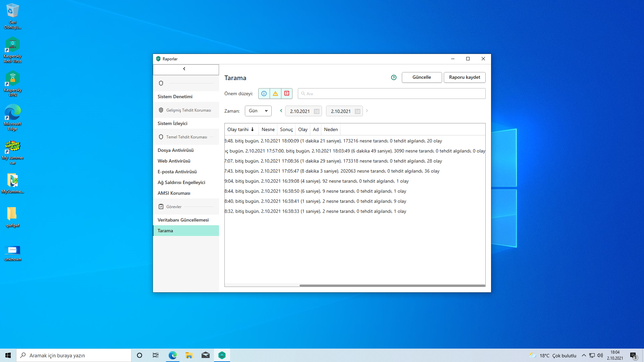Go to previous time period arrow
644x362 pixels.
point(281,111)
